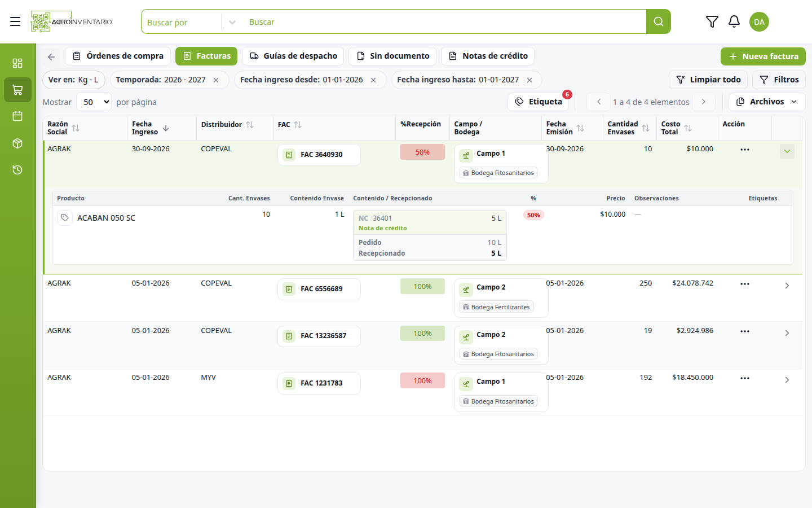Viewport: 812px width, 508px height.
Task: Open dashboard grid icon in sidebar
Action: 17,63
